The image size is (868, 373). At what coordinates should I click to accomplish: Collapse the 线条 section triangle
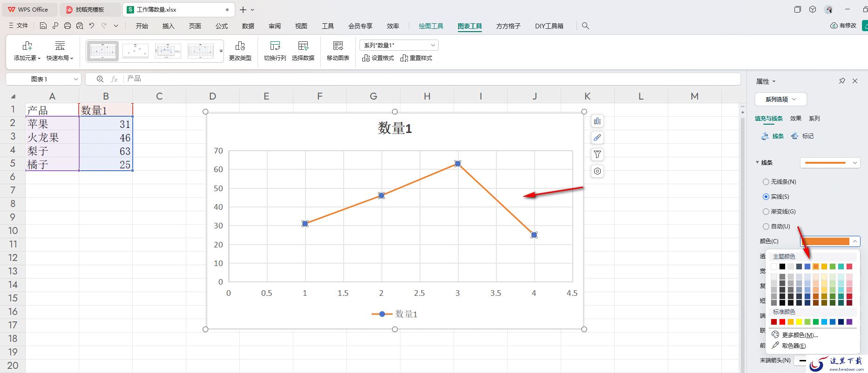[x=757, y=162]
